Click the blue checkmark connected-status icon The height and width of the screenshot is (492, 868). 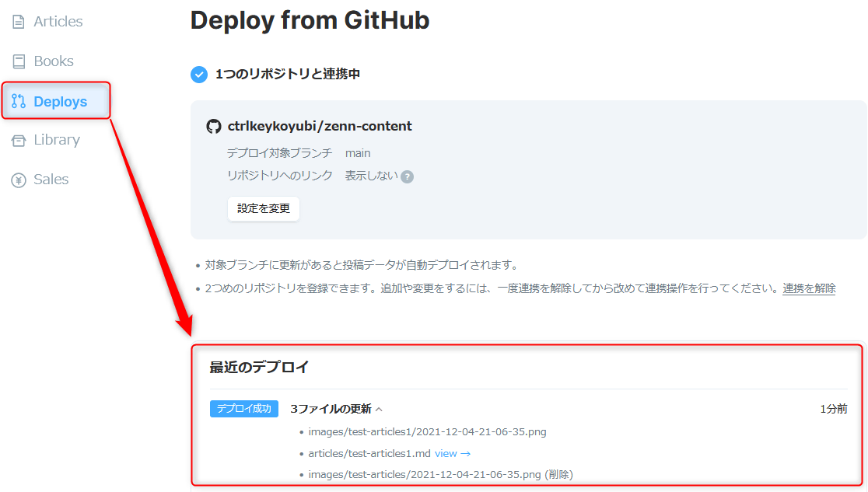[x=199, y=74]
